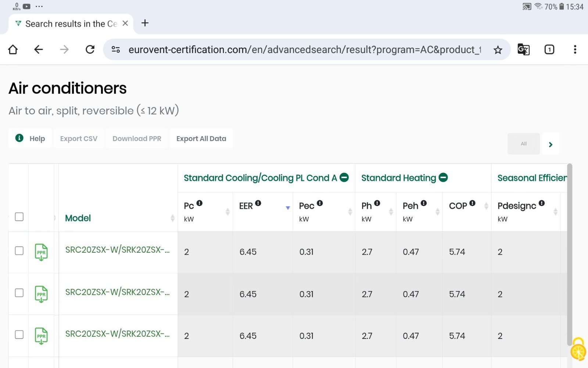The width and height of the screenshot is (588, 368).
Task: Download PPR file for first row
Action: (41, 252)
